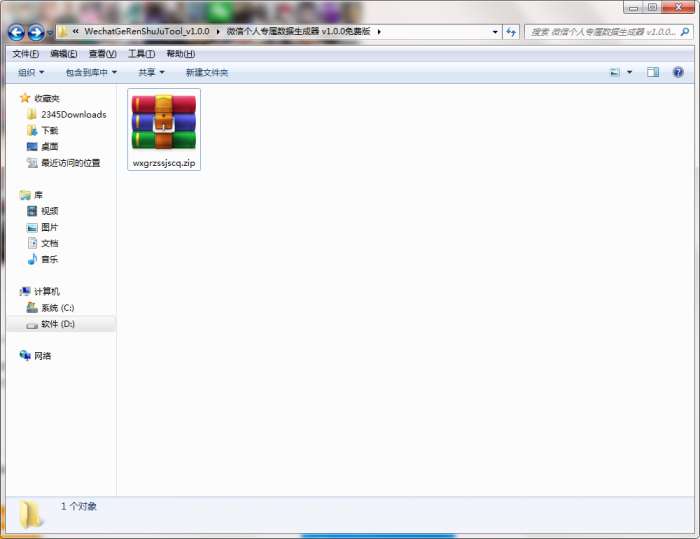Go forward with the blue Forward arrow
The image size is (700, 539).
coord(36,32)
